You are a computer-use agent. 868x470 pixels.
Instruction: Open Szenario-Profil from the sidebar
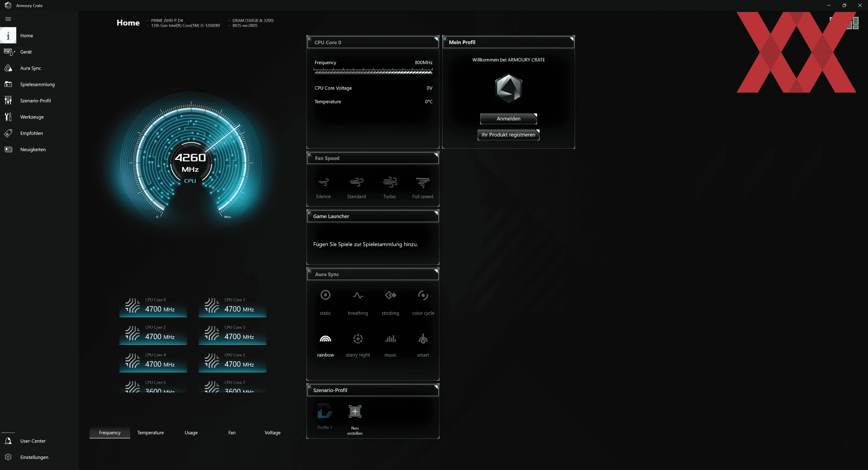35,101
